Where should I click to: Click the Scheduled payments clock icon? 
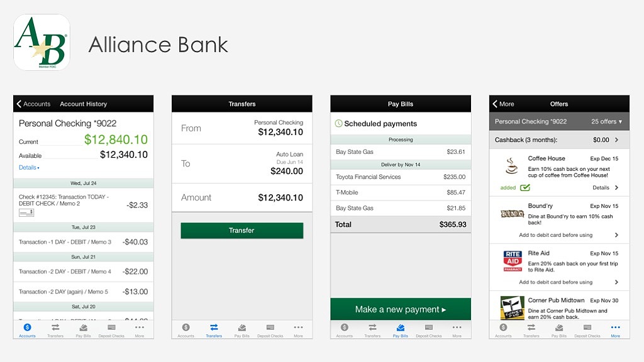[x=338, y=124]
